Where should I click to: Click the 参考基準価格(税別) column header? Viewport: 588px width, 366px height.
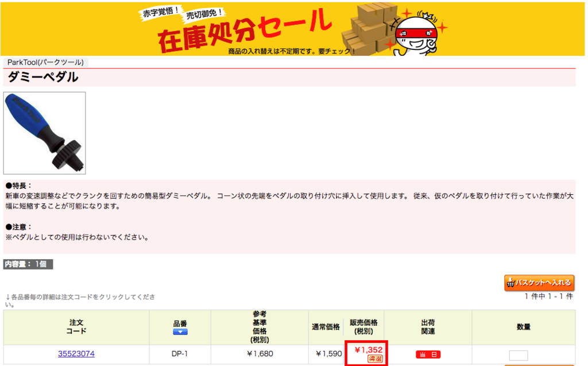pyautogui.click(x=260, y=327)
